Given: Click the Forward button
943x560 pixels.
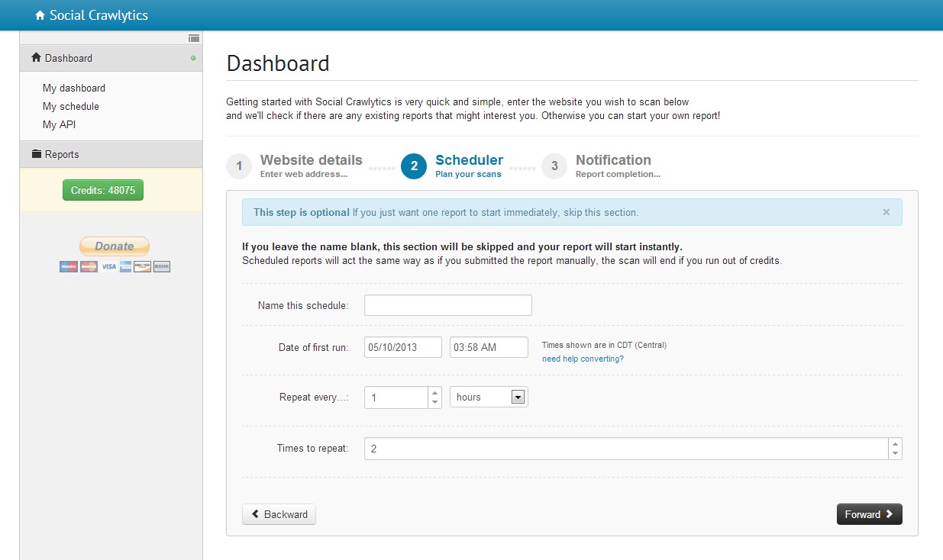Looking at the screenshot, I should (x=870, y=514).
